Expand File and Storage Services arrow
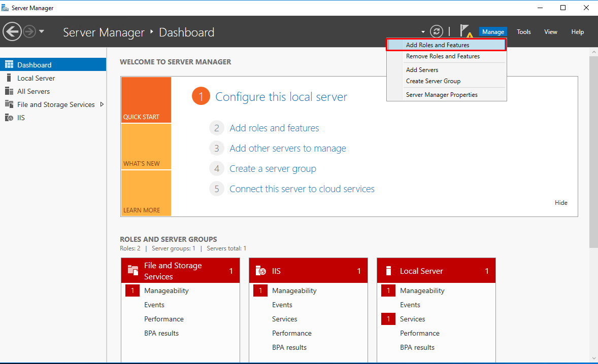Viewport: 598px width, 364px height. pyautogui.click(x=102, y=104)
